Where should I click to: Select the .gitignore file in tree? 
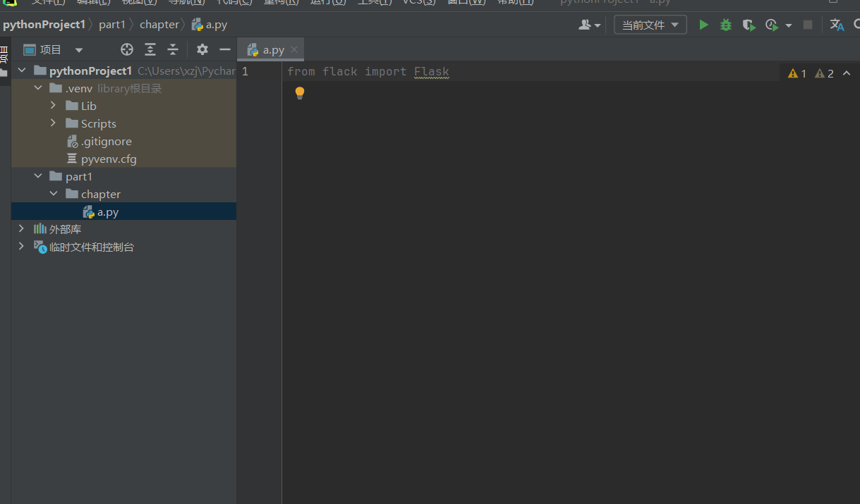tap(123, 141)
